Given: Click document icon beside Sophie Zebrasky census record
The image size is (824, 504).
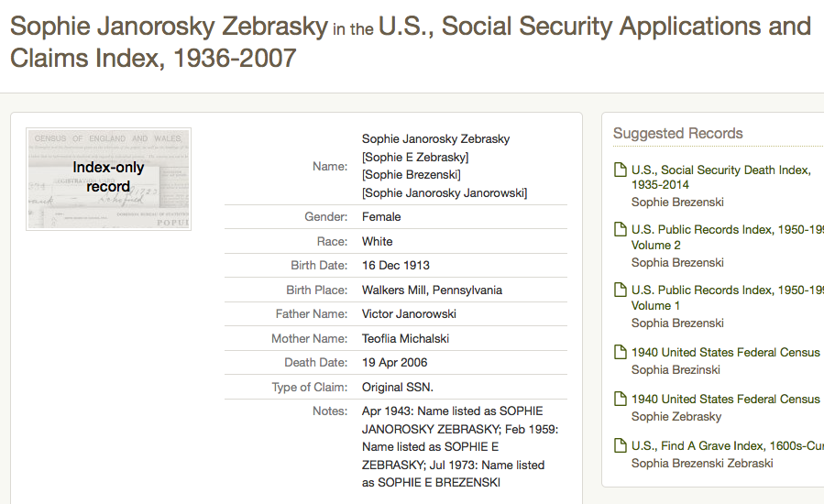Looking at the screenshot, I should pos(621,400).
